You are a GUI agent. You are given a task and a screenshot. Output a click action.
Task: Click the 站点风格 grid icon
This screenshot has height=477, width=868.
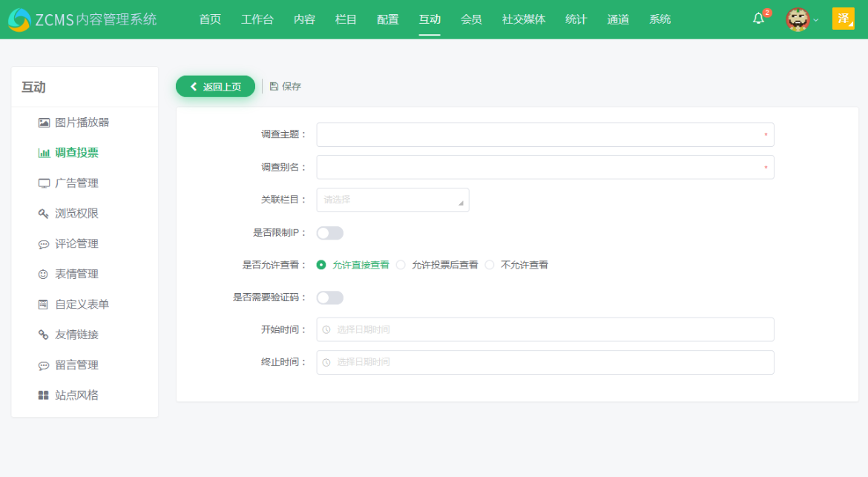point(44,395)
